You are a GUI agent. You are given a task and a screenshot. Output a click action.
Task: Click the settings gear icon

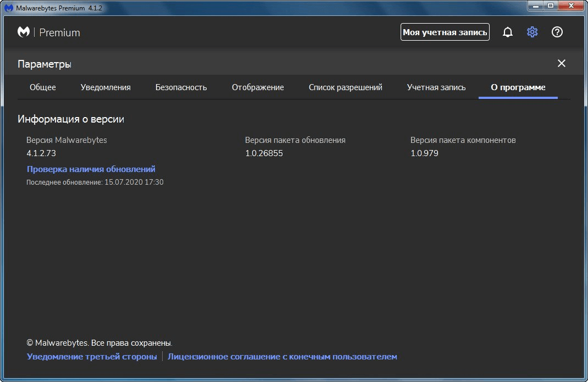pyautogui.click(x=532, y=32)
